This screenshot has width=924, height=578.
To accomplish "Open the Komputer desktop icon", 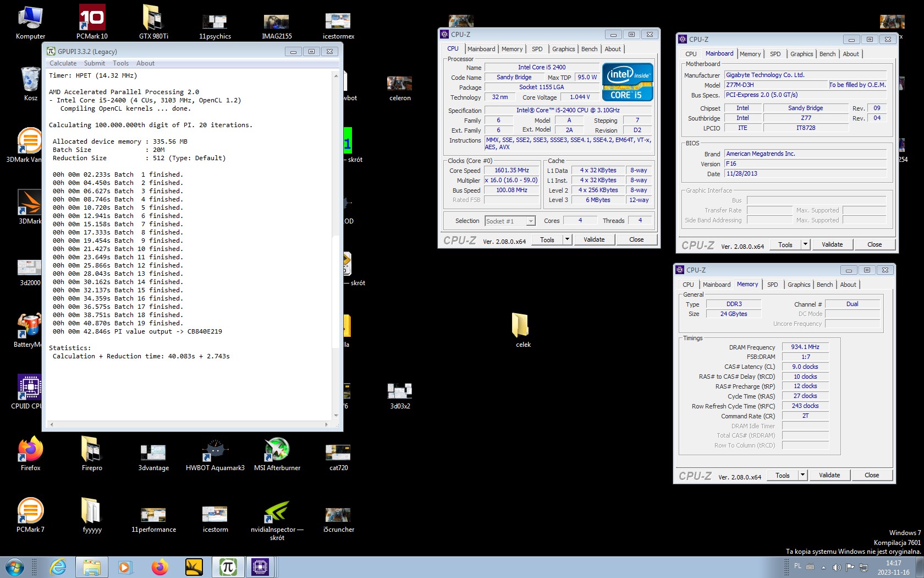I will pyautogui.click(x=30, y=23).
